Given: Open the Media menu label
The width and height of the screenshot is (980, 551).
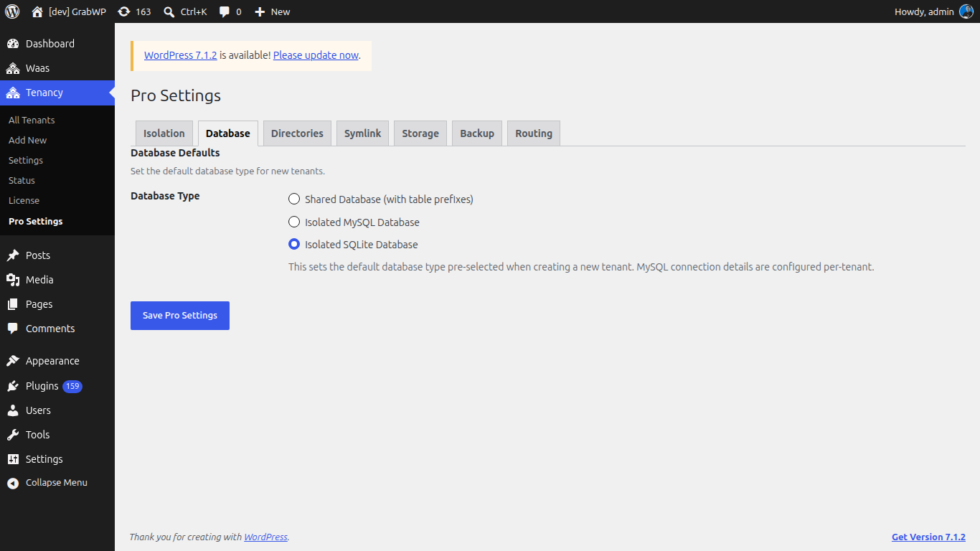Looking at the screenshot, I should tap(39, 280).
